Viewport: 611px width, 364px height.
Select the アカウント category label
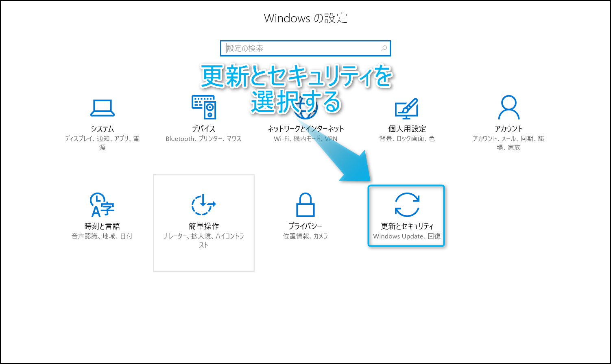tap(508, 129)
